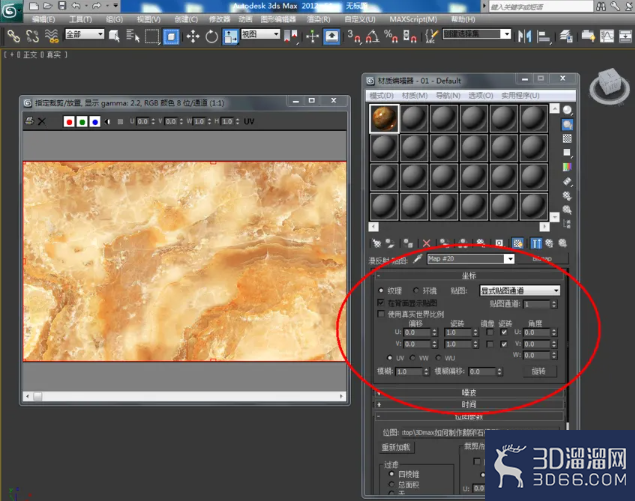Toggle the red channel in crop window
The image size is (635, 501).
(69, 122)
